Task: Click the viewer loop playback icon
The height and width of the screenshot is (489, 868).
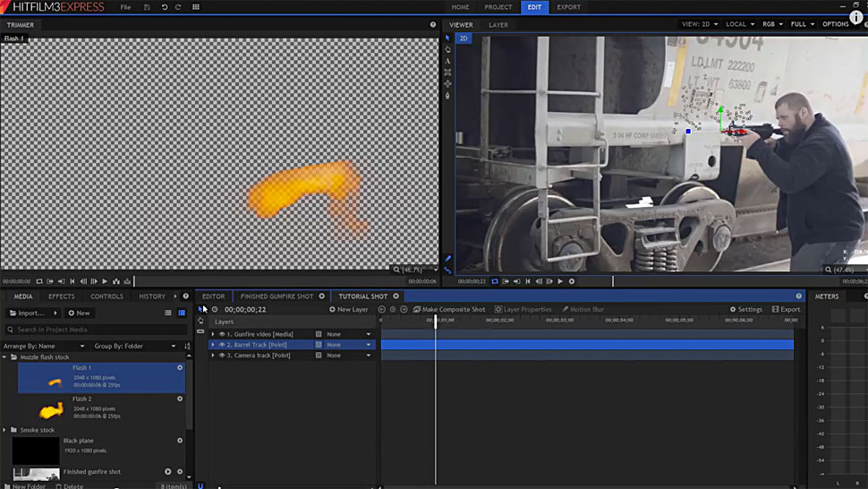Action: coord(495,281)
